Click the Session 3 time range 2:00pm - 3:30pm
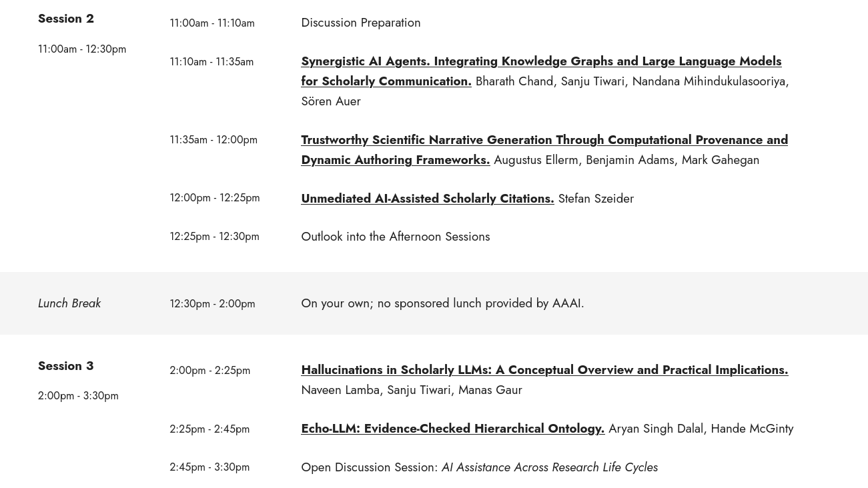 [x=78, y=396]
